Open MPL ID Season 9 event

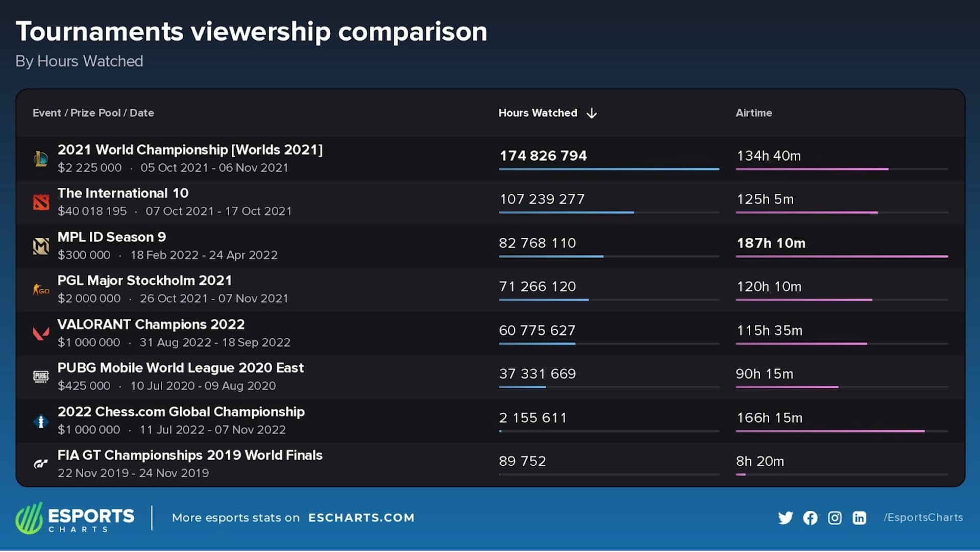[x=112, y=237]
